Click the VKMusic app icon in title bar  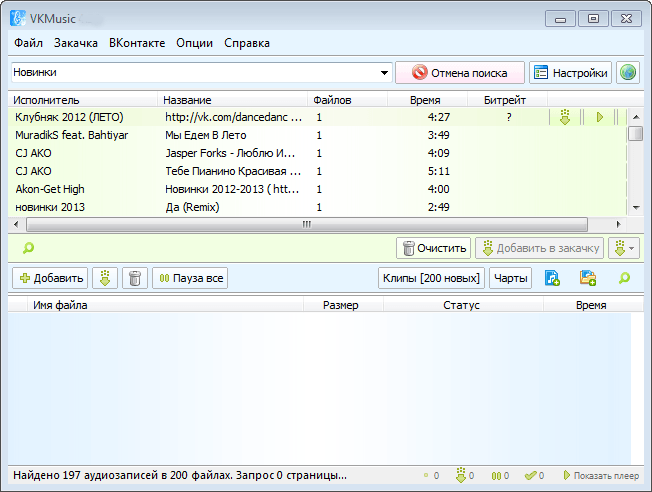click(18, 18)
